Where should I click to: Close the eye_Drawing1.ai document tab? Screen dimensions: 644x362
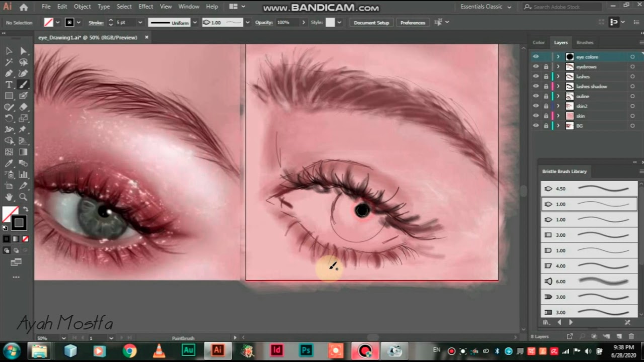(x=147, y=37)
